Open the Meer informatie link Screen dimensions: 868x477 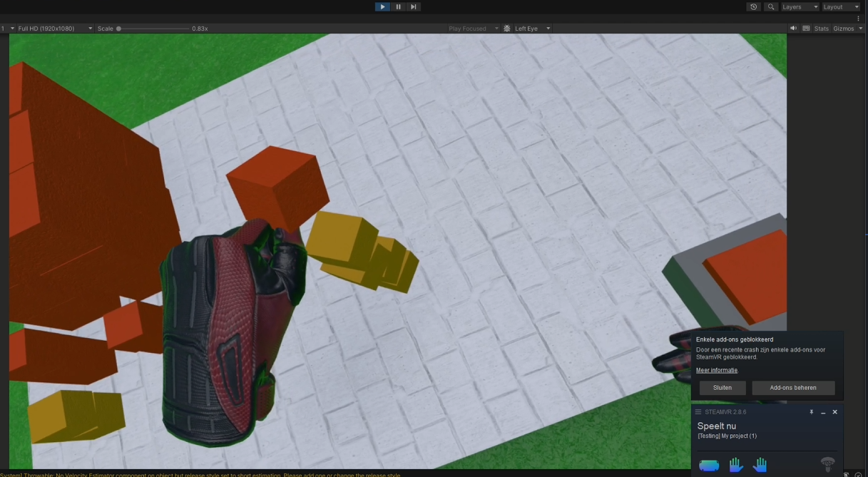pos(717,370)
